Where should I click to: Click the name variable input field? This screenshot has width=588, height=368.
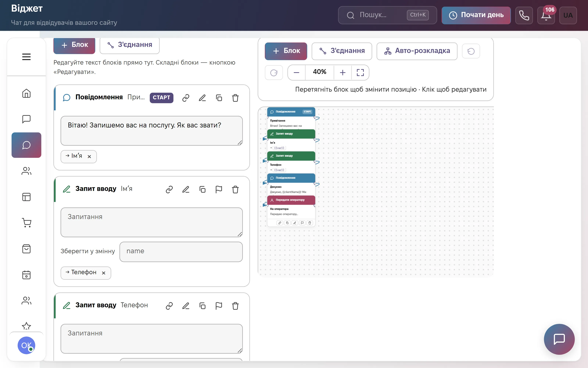point(181,252)
